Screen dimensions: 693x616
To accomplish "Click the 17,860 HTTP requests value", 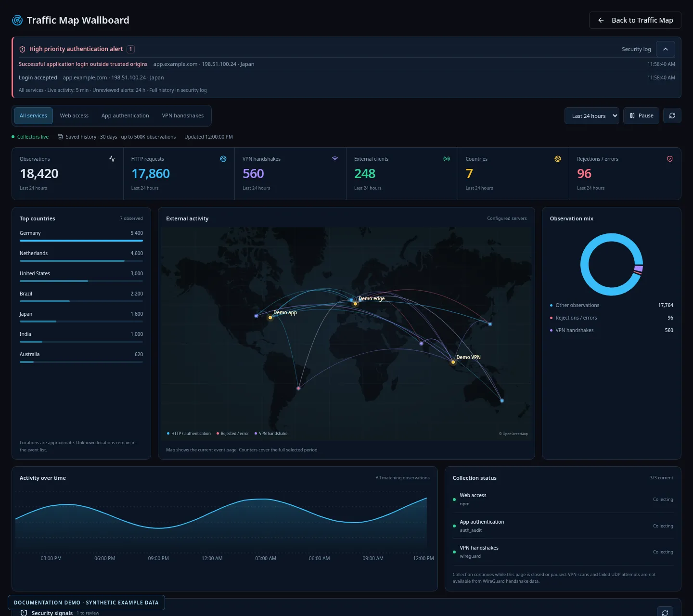I will coord(151,174).
